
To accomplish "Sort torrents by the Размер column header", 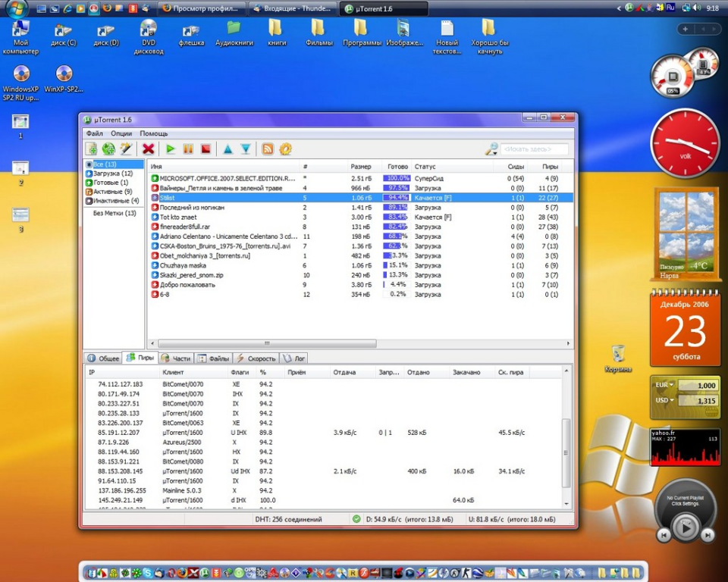I will pos(360,167).
